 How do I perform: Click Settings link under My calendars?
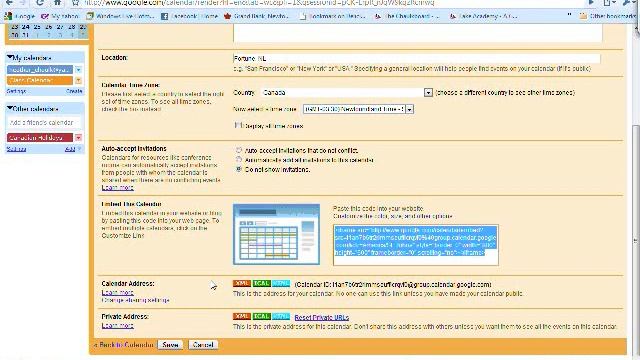16,91
